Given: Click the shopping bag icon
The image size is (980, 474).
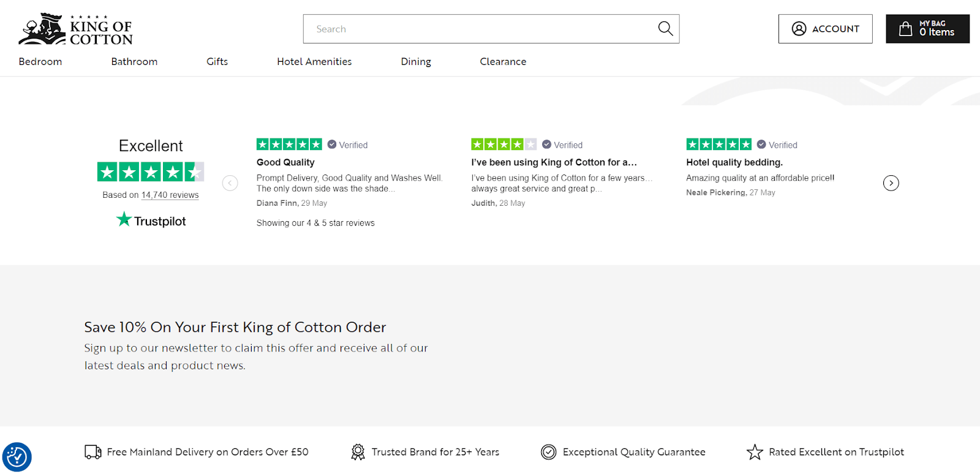Looking at the screenshot, I should coord(905,29).
